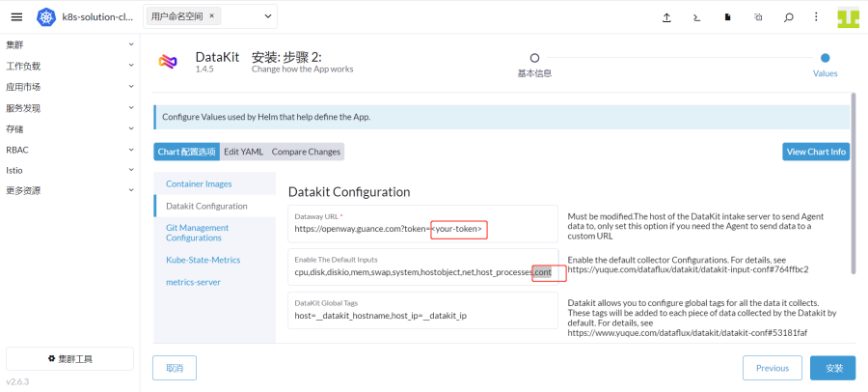Click the import YAML upload icon
The width and height of the screenshot is (868, 392).
(x=666, y=17)
